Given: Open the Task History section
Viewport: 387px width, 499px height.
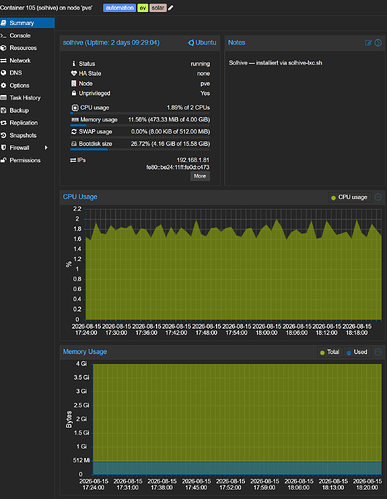Looking at the screenshot, I should (27, 98).
